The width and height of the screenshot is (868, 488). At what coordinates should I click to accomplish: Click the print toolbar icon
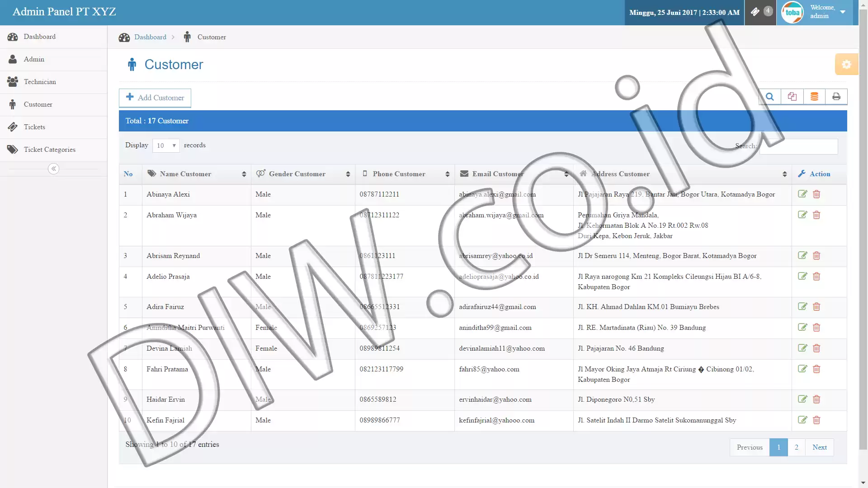836,97
